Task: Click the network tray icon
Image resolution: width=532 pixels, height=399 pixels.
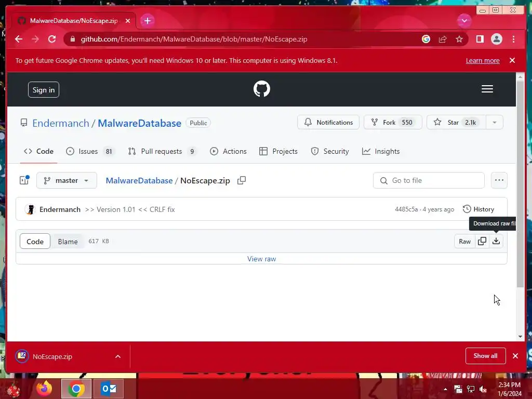Action: 471,389
